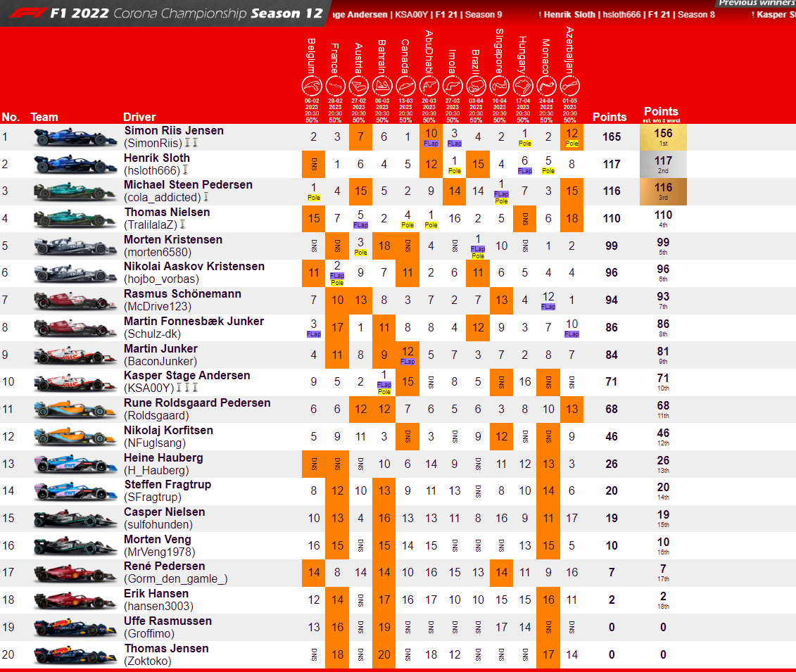This screenshot has height=672, width=796.
Task: Click Simon Riis Jensen's car image
Action: 75,137
